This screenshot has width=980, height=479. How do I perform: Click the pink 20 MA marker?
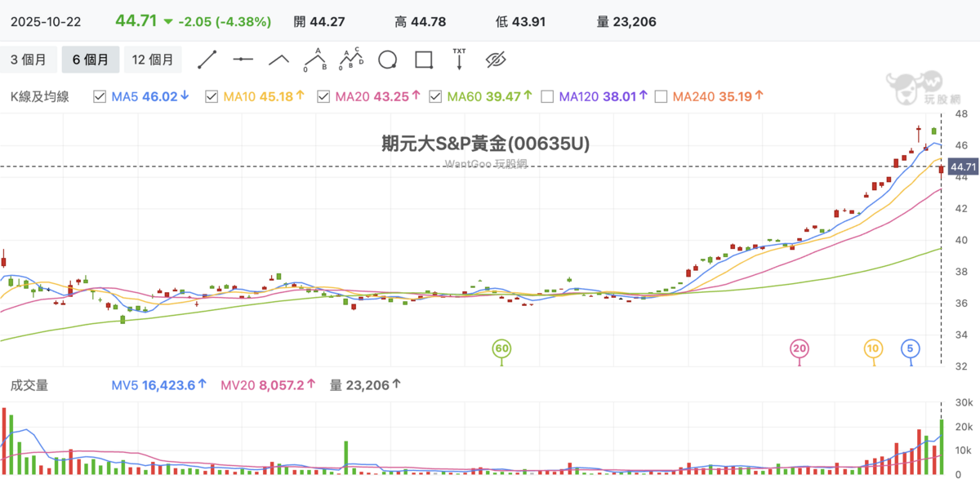[x=800, y=348]
